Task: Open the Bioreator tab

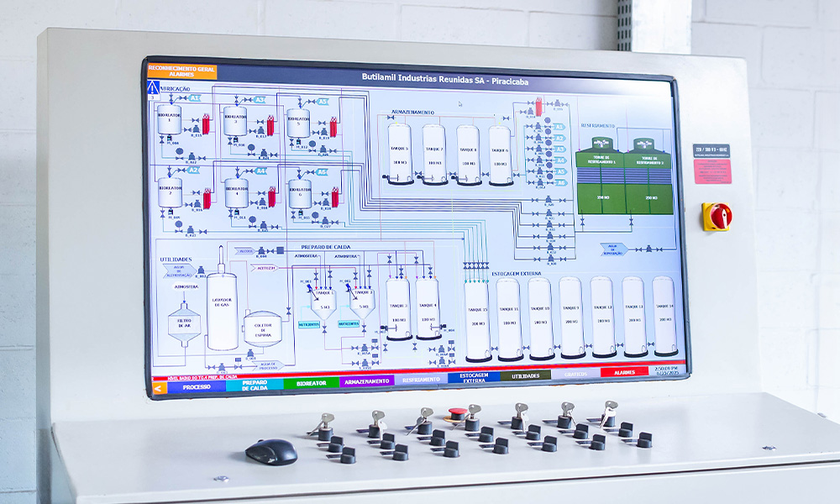Action: coord(310,382)
